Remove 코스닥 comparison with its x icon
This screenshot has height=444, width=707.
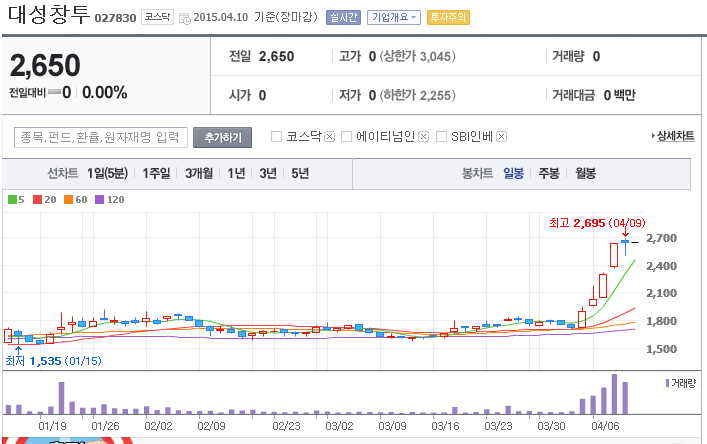[330, 137]
